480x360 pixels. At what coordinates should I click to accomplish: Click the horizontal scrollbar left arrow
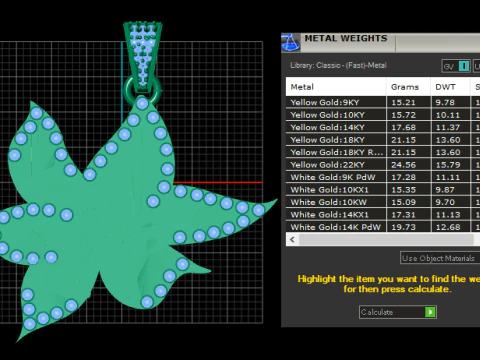point(292,240)
